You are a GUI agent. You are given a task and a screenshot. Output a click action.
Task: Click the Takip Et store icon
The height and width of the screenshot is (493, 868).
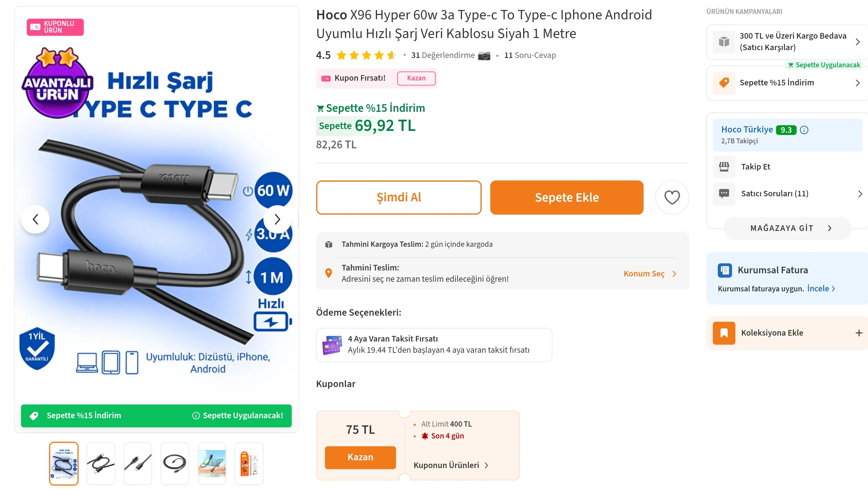pyautogui.click(x=724, y=167)
